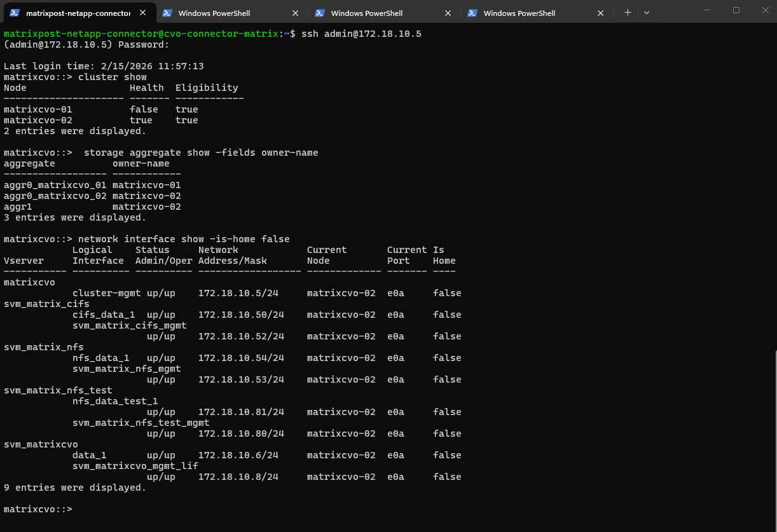Image resolution: width=777 pixels, height=532 pixels.
Task: Select the matrixpost-netapp-connector tab
Action: click(78, 13)
